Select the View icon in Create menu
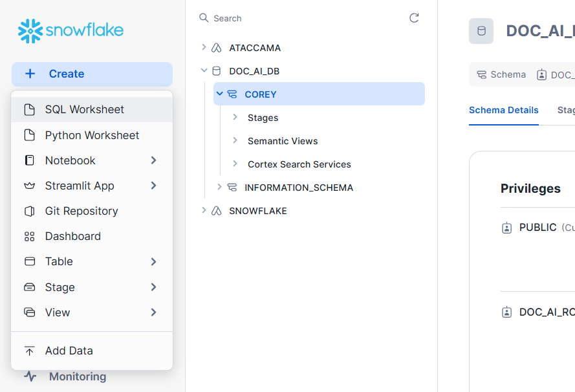This screenshot has width=575, height=392. 30,312
